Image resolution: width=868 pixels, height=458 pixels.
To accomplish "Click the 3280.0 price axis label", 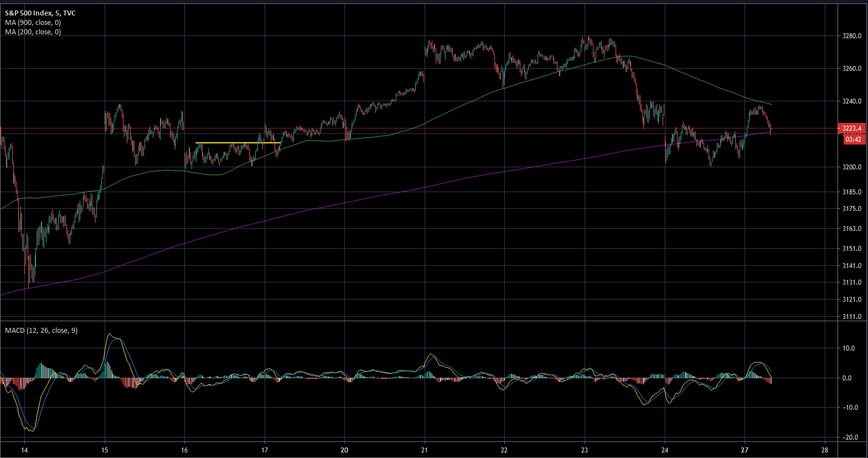I will [x=852, y=35].
